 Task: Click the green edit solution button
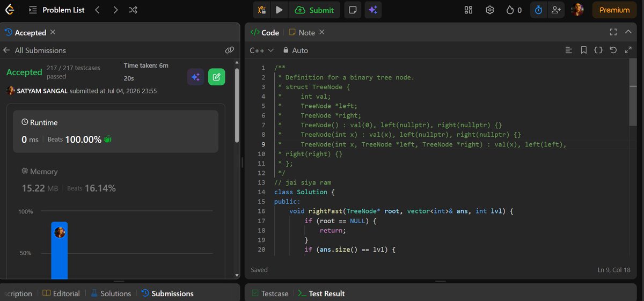[216, 77]
